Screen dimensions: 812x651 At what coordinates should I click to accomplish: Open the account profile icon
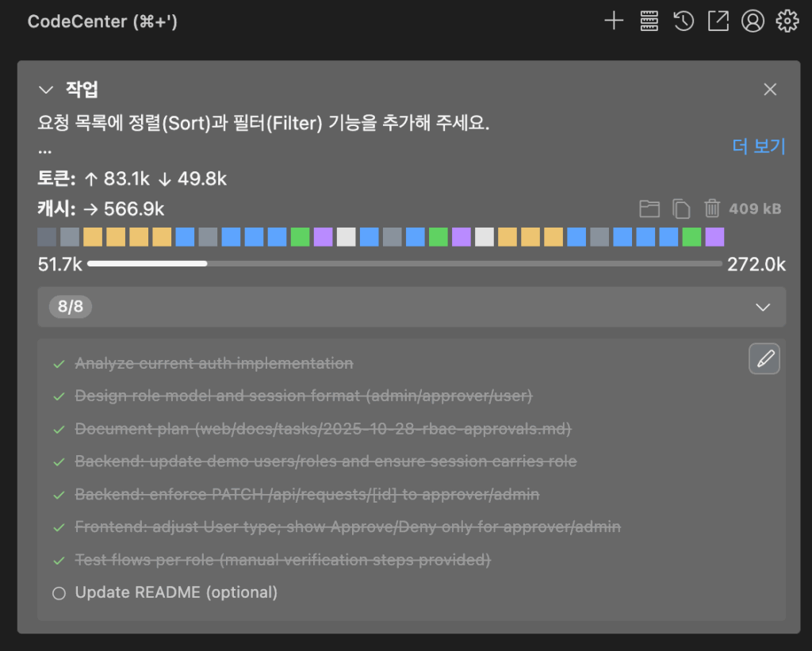[752, 21]
